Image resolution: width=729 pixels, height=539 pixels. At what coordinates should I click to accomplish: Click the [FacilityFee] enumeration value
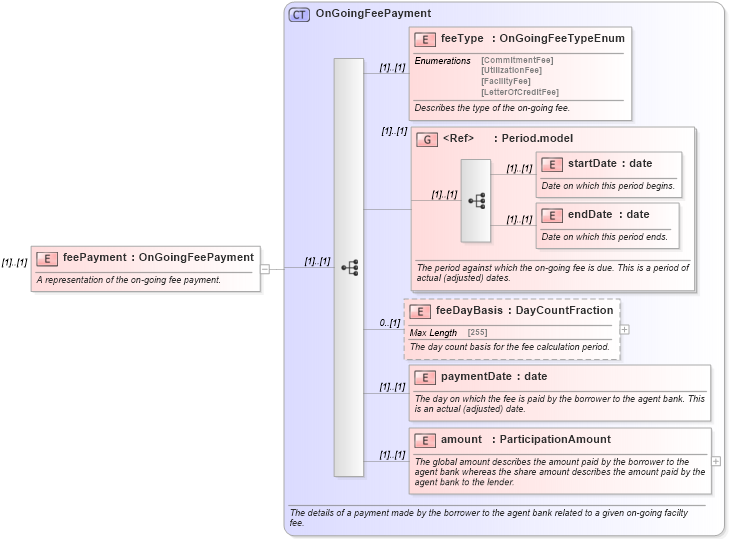pyautogui.click(x=506, y=81)
